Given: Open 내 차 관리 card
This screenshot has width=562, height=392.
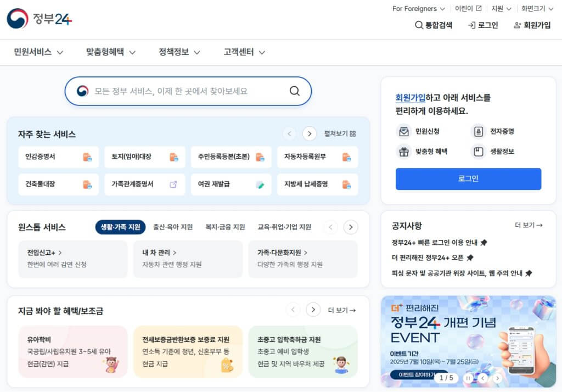Looking at the screenshot, I should 188,259.
